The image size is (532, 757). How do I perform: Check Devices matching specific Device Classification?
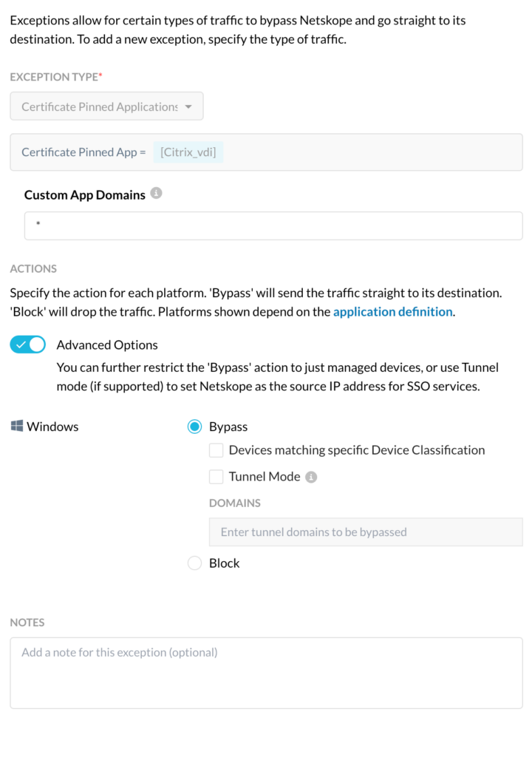pyautogui.click(x=216, y=449)
